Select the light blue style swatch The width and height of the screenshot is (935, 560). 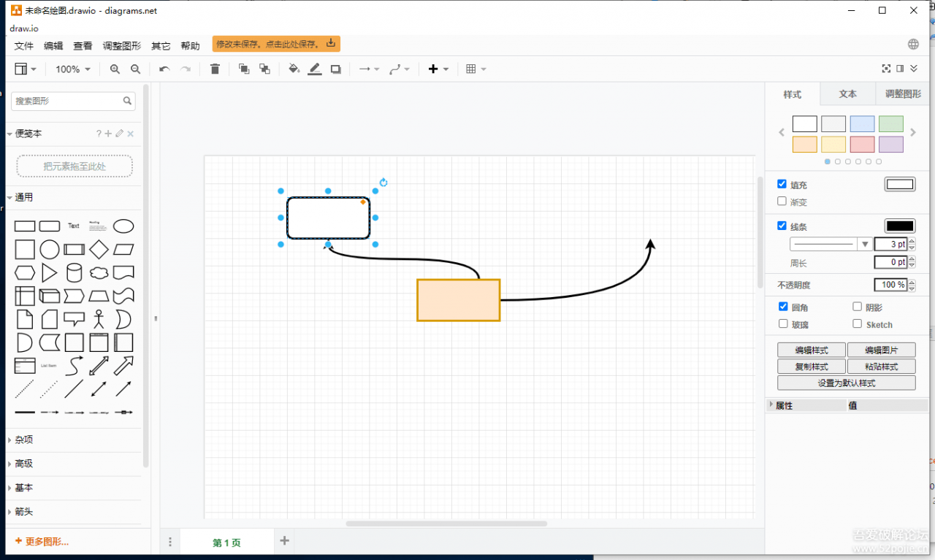862,124
